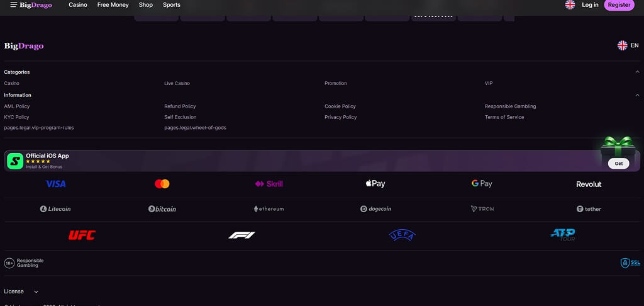644x306 pixels.
Task: Select the Apple Pay logo
Action: [x=375, y=184]
